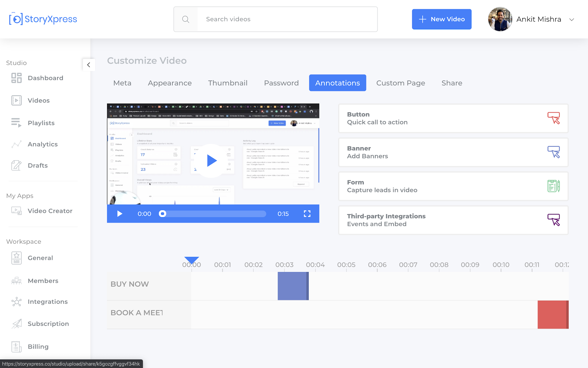This screenshot has height=368, width=588.
Task: Click the blue Banner annotation icon
Action: point(554,152)
